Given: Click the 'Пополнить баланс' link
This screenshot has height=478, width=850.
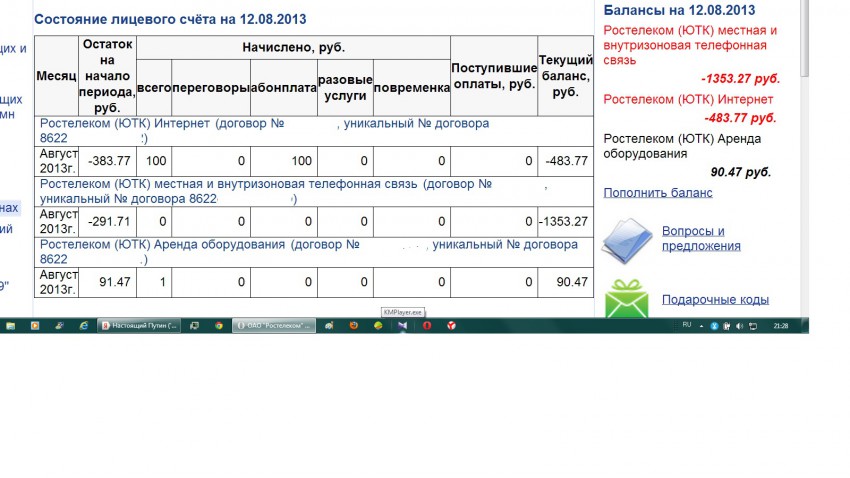Looking at the screenshot, I should (x=657, y=192).
